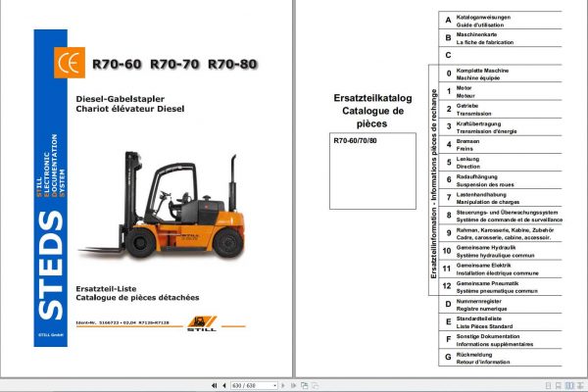The image size is (588, 392).
Task: Click the next page arrow
Action: coord(283,385)
